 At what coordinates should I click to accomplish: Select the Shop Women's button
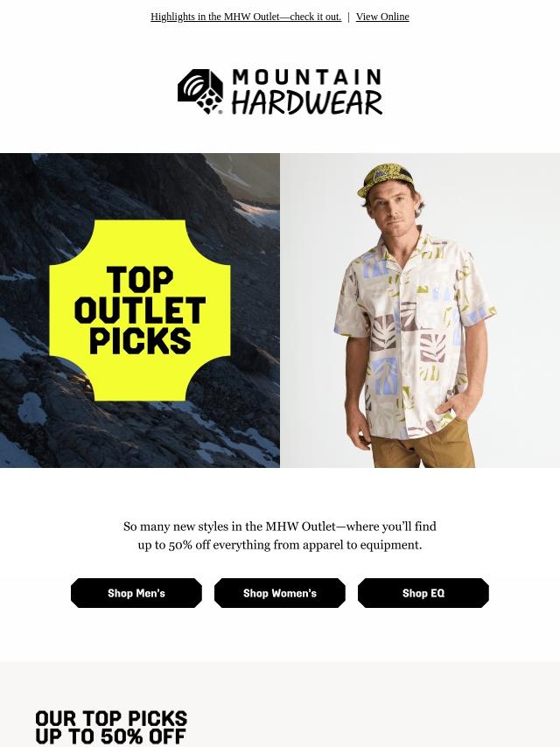click(x=280, y=593)
